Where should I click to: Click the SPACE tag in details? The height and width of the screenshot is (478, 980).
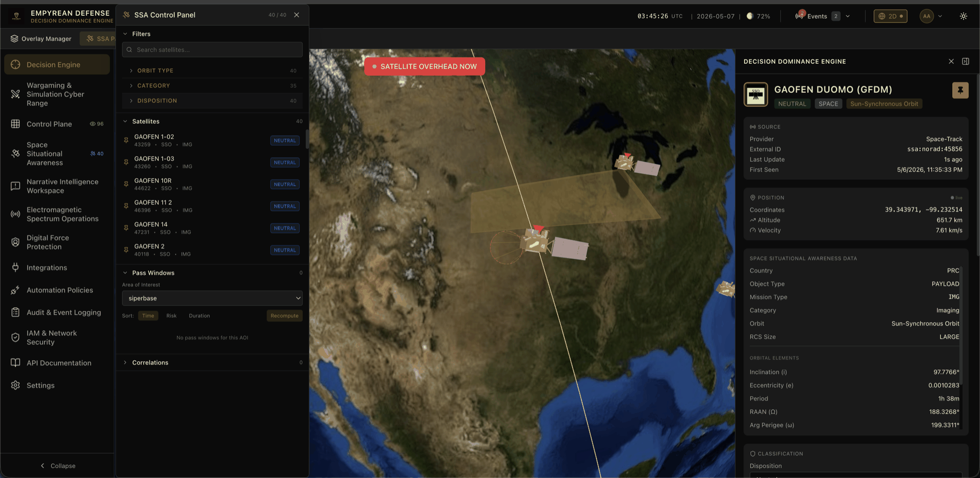[x=828, y=104]
